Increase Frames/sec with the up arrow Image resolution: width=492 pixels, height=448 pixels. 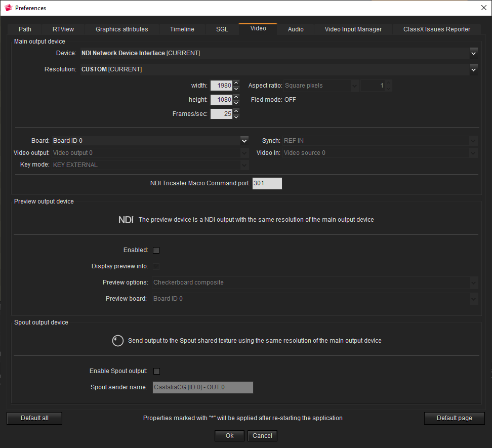coord(236,111)
